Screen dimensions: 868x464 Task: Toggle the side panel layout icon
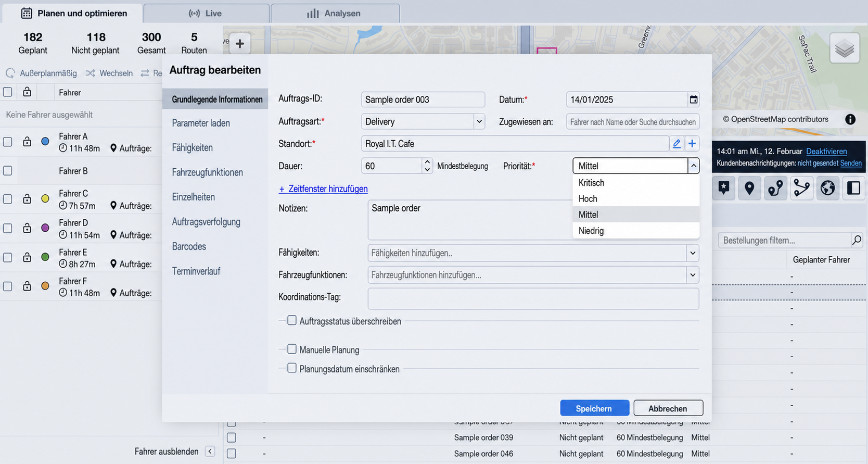(x=853, y=188)
